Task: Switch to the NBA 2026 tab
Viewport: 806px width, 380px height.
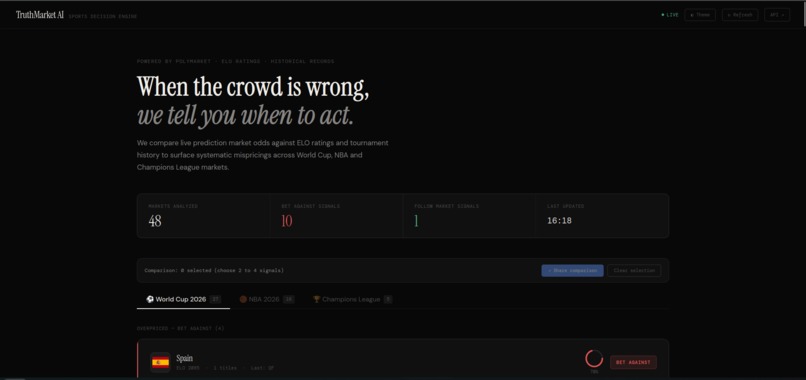Action: click(266, 299)
